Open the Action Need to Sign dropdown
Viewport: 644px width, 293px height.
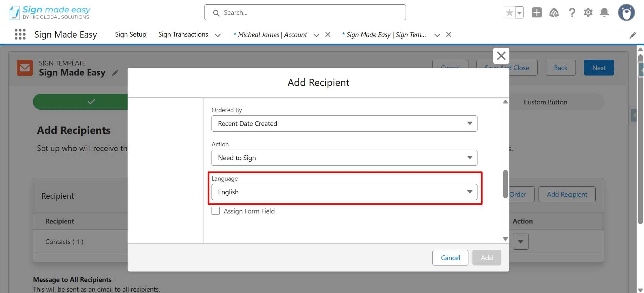pos(344,158)
